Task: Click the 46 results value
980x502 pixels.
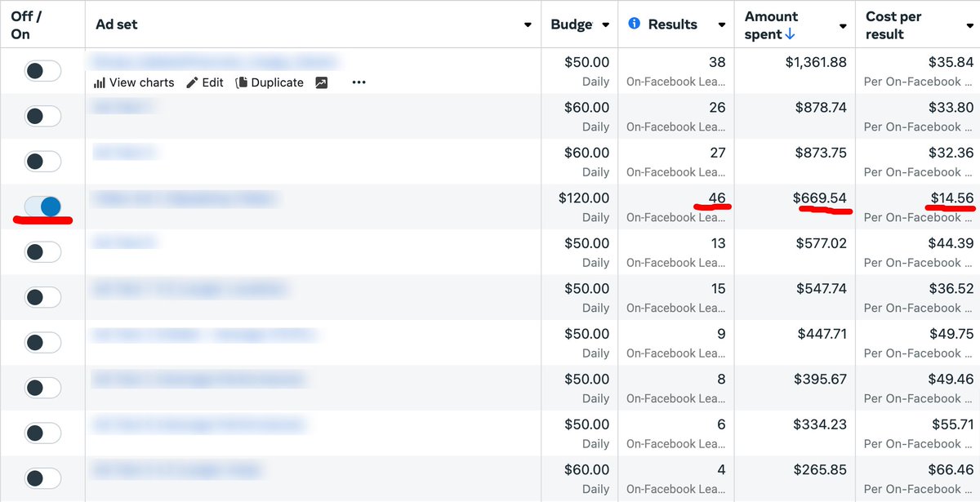Action: point(717,198)
